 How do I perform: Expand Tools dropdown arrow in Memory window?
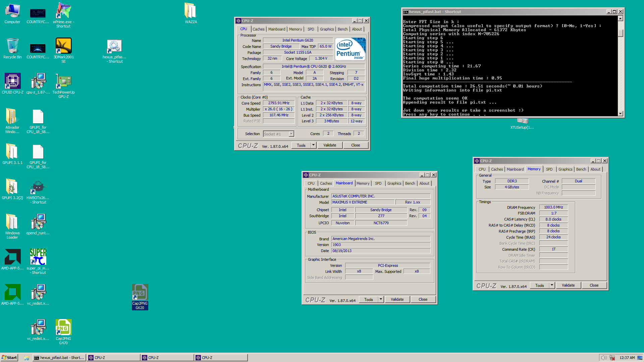coord(552,285)
